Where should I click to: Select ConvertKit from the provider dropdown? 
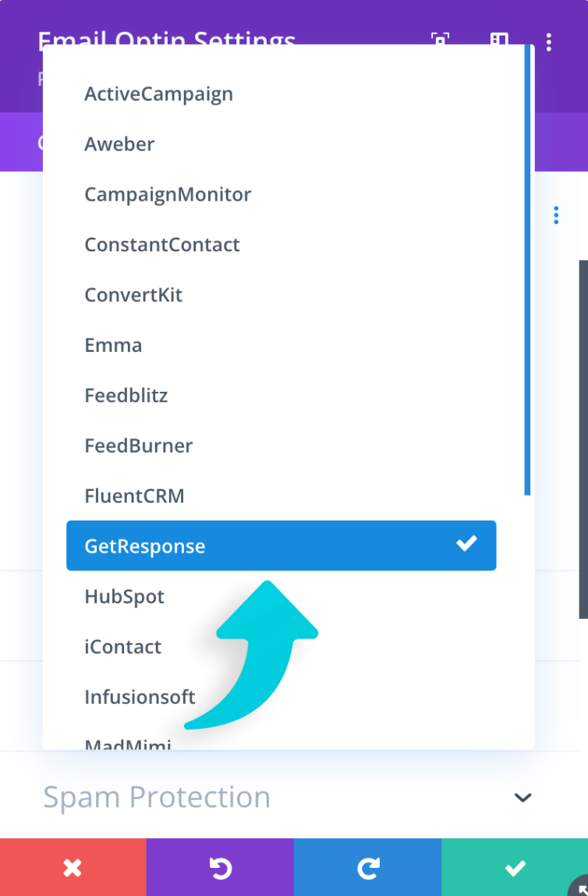tap(133, 295)
